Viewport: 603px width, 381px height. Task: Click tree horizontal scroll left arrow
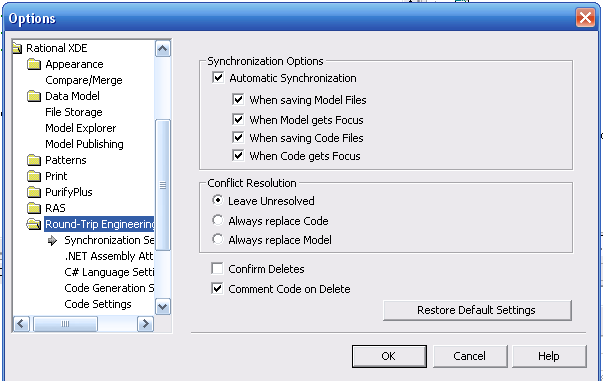pyautogui.click(x=21, y=324)
